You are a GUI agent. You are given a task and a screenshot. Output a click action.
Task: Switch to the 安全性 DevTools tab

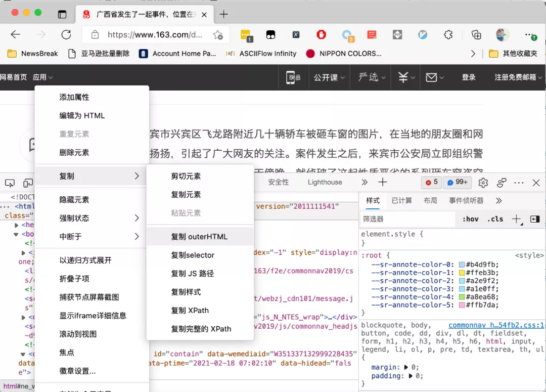(278, 182)
